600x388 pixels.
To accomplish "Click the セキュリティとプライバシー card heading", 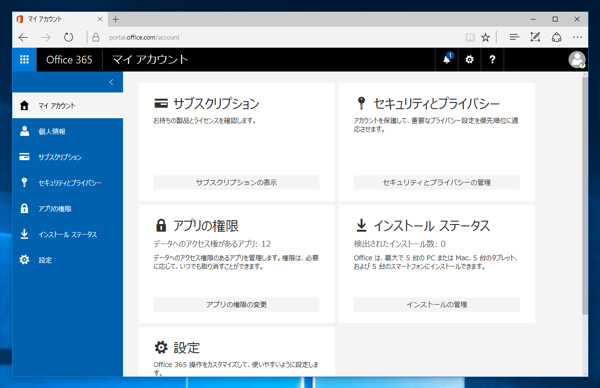I will point(437,103).
